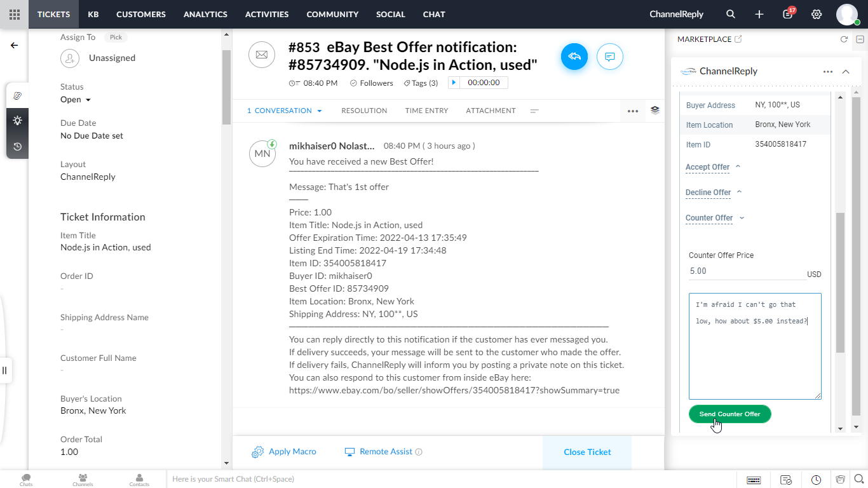This screenshot has height=488, width=868.
Task: Start the ticket timer play button
Action: click(x=454, y=83)
